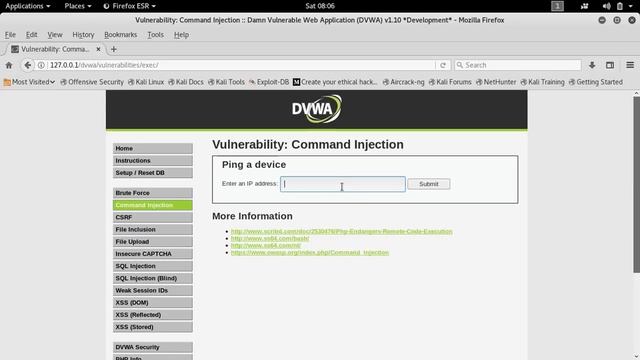
Task: Open the workspace indicator in top bar
Action: coord(557,6)
